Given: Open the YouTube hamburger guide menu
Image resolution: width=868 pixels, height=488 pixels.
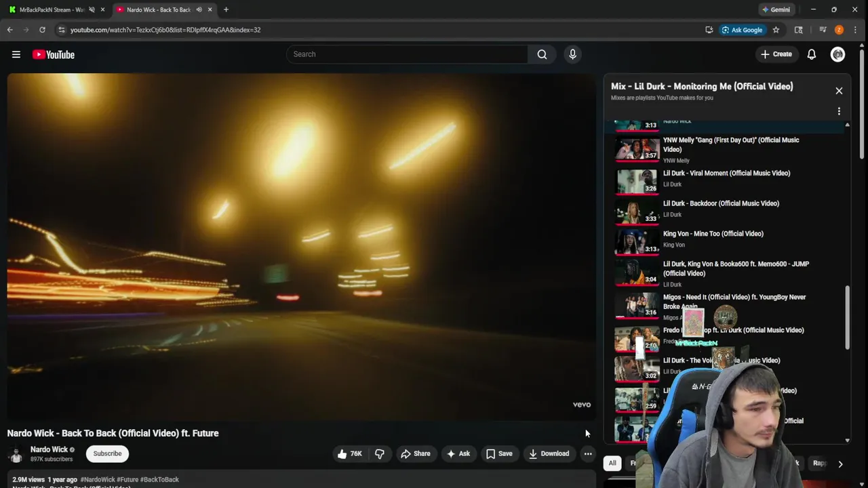Looking at the screenshot, I should [x=16, y=54].
